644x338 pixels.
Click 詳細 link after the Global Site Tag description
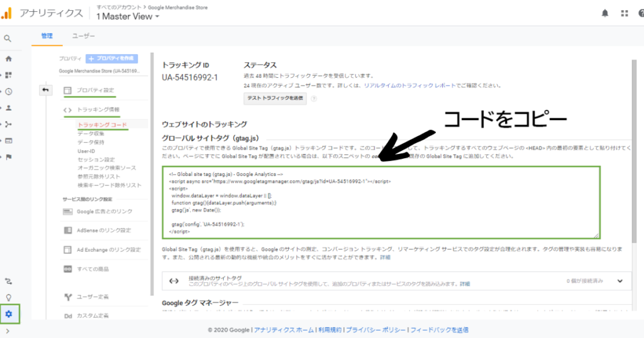click(386, 258)
